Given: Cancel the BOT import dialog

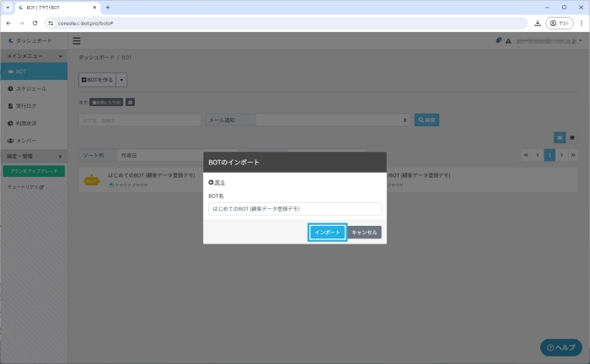Looking at the screenshot, I should coord(365,232).
